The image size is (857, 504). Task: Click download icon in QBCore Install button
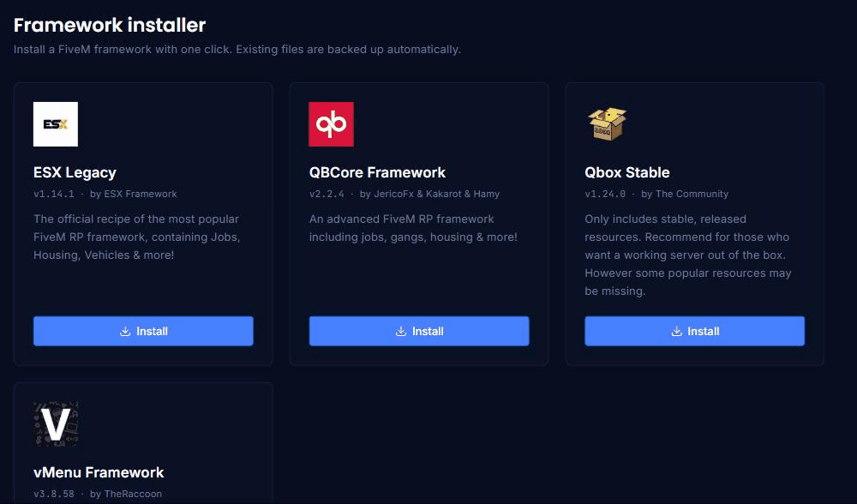pos(401,331)
